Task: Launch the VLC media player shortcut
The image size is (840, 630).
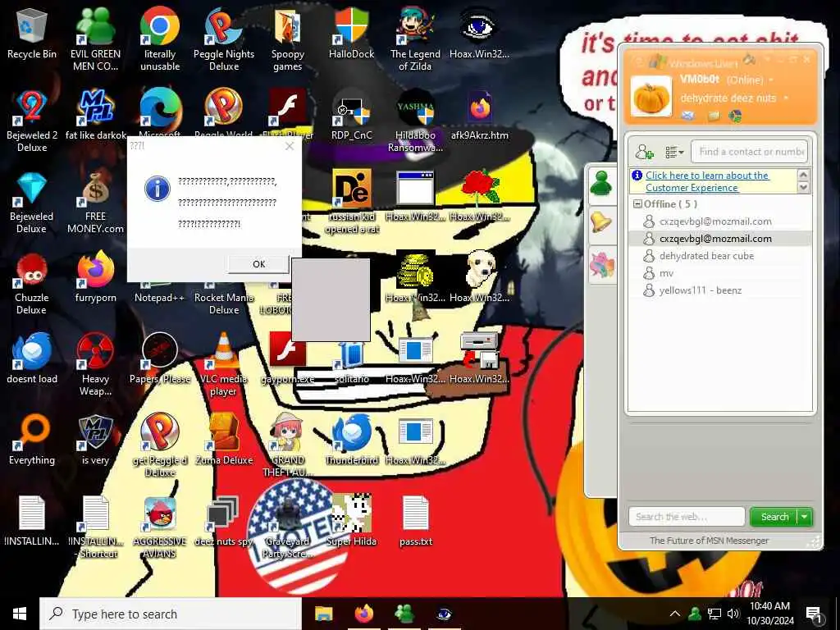Action: 224,364
